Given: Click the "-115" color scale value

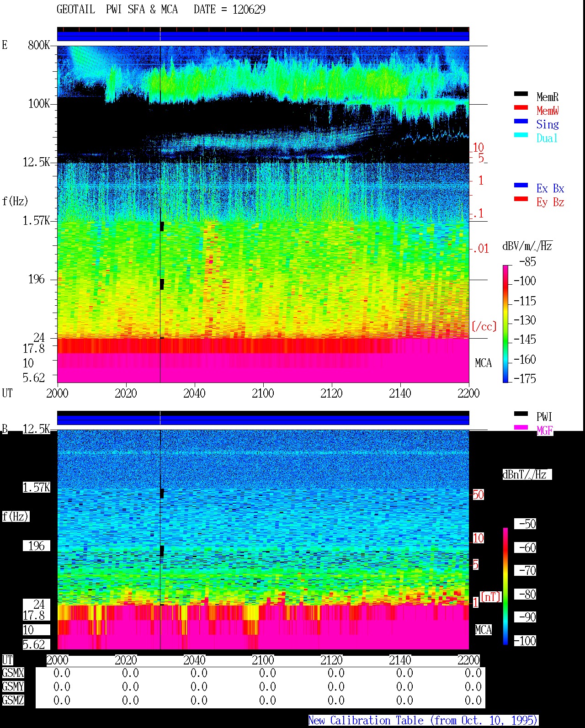Looking at the screenshot, I should click(525, 301).
